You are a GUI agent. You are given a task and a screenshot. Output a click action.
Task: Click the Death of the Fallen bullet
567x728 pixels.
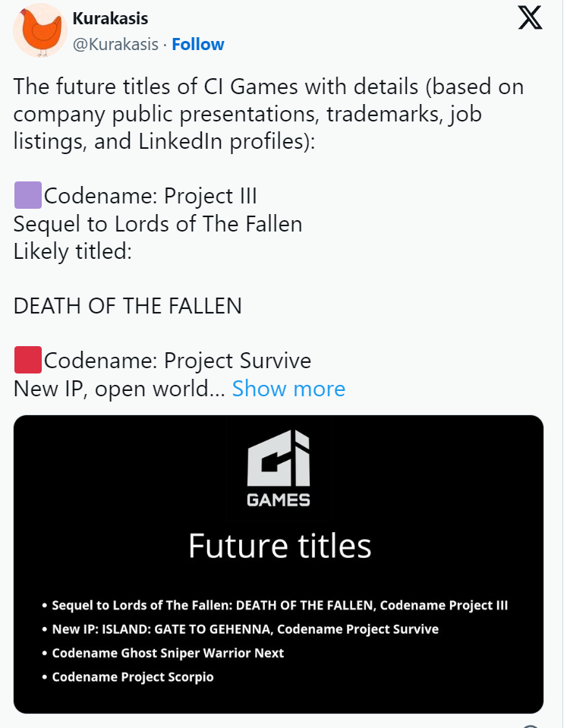(x=275, y=605)
